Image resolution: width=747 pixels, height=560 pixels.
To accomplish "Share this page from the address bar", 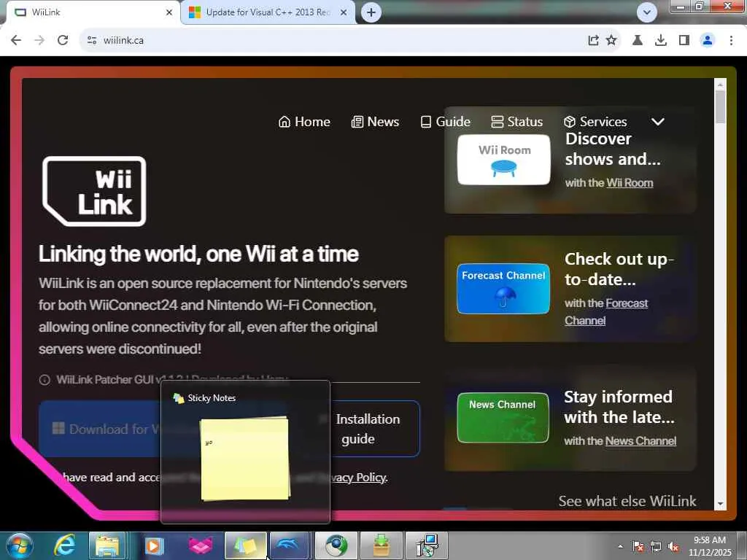I will click(x=593, y=41).
